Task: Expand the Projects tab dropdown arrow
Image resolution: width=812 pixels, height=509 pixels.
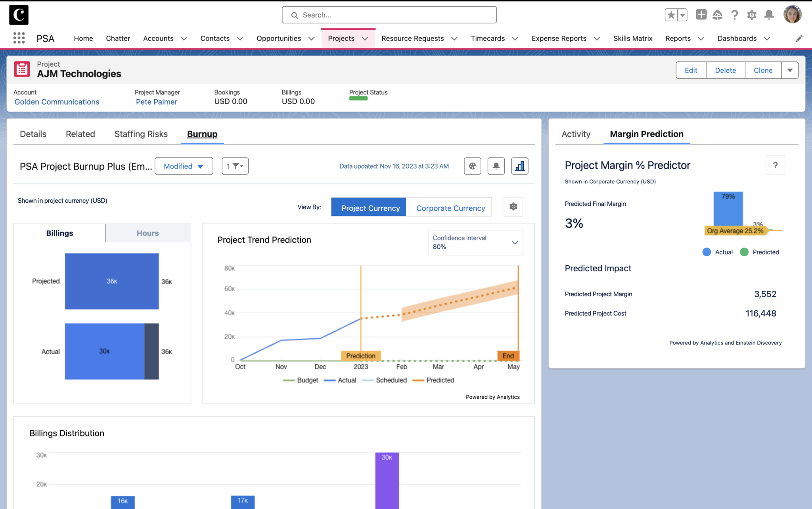Action: coord(365,38)
